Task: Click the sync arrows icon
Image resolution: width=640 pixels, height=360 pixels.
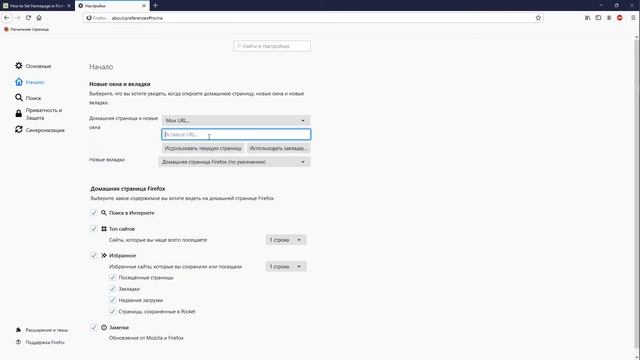Action: click(19, 129)
